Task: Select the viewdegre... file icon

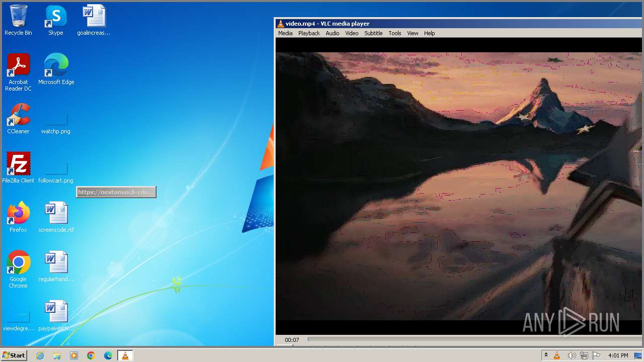Action: pos(18,321)
